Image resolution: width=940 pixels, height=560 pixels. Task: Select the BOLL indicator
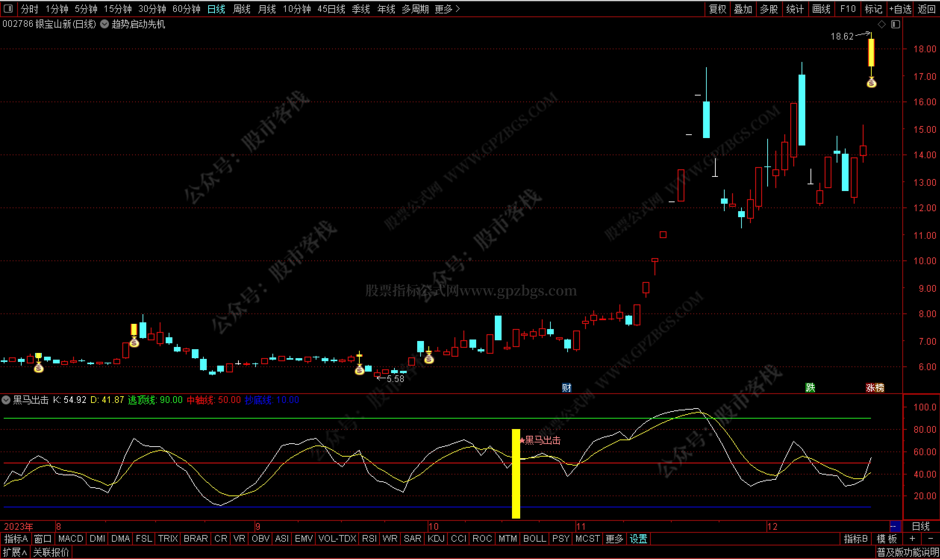pyautogui.click(x=534, y=539)
